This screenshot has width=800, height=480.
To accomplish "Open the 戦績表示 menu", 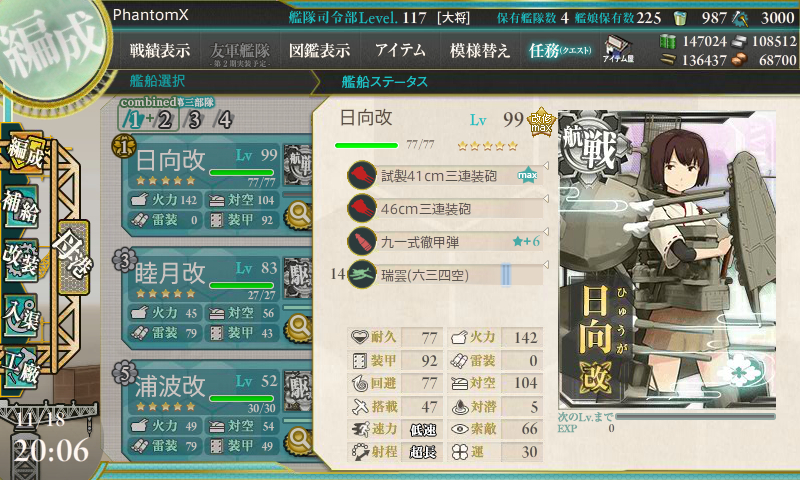I will pos(160,50).
